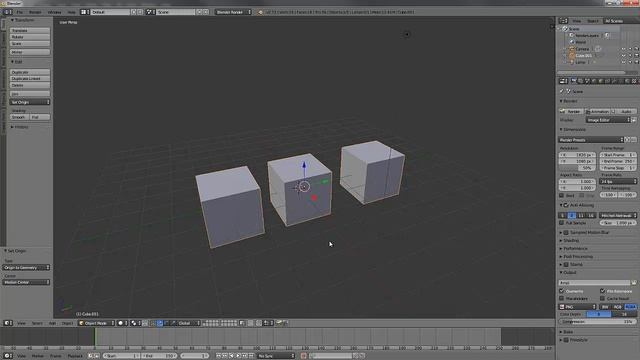
Task: Enable the Placeholders checkbox
Action: [x=562, y=298]
